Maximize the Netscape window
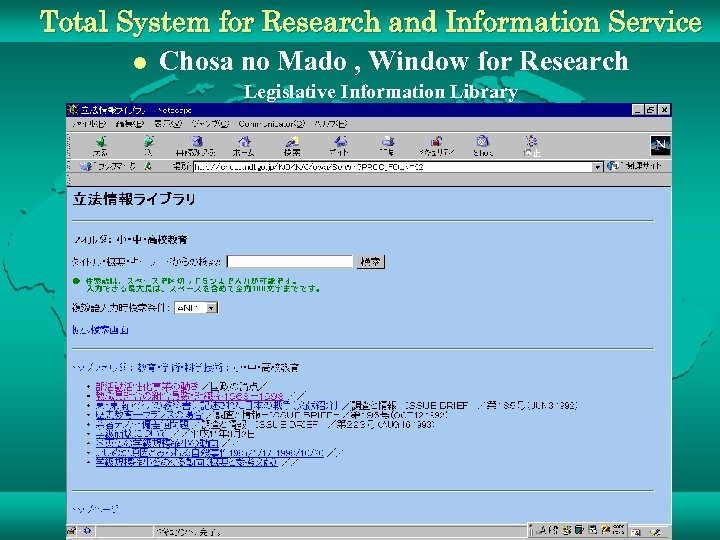 pos(651,110)
